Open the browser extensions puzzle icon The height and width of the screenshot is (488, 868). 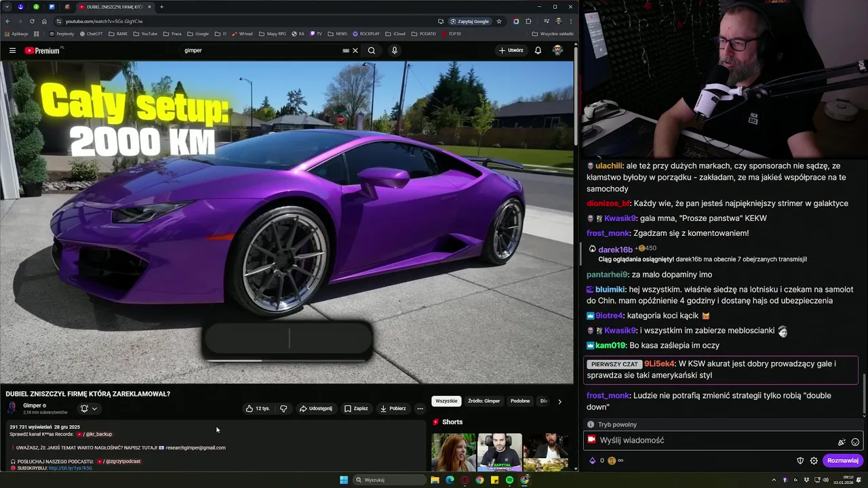point(528,21)
